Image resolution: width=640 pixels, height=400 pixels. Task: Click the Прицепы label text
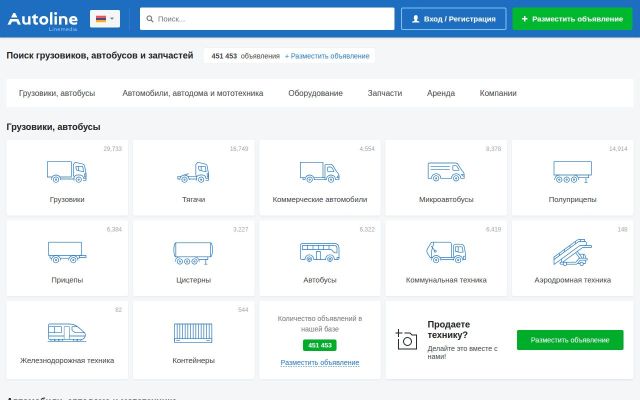click(x=67, y=280)
